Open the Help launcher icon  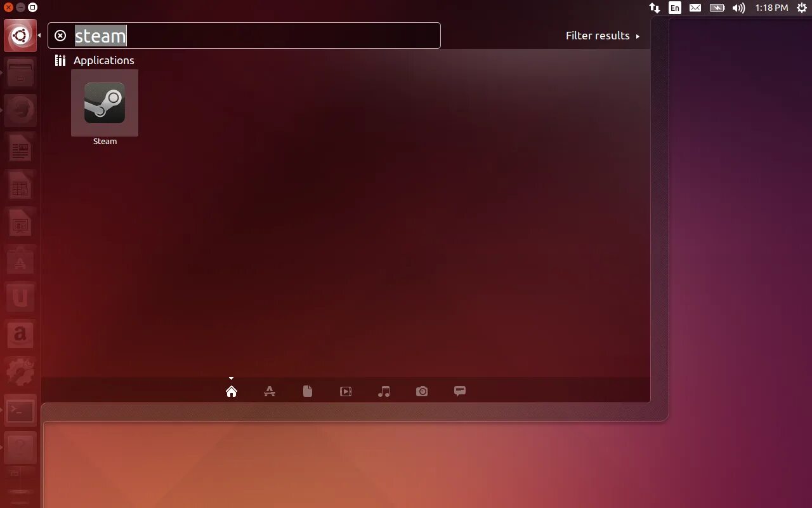(x=20, y=448)
